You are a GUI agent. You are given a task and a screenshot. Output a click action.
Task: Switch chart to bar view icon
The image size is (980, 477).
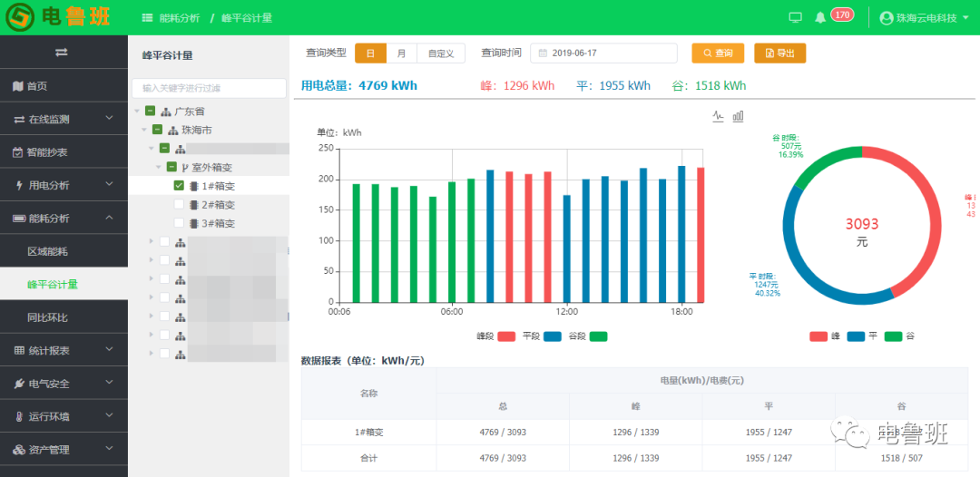[739, 116]
